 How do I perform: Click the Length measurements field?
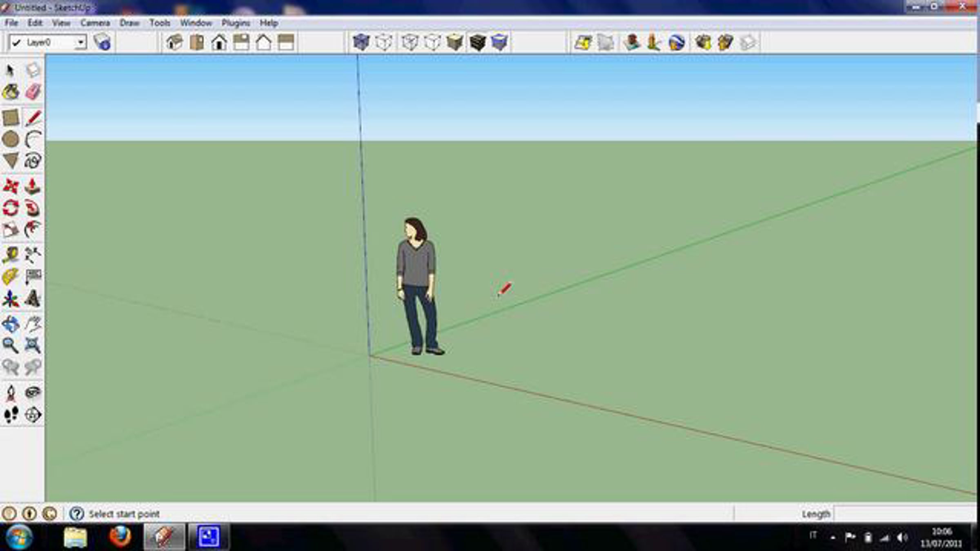(x=904, y=514)
